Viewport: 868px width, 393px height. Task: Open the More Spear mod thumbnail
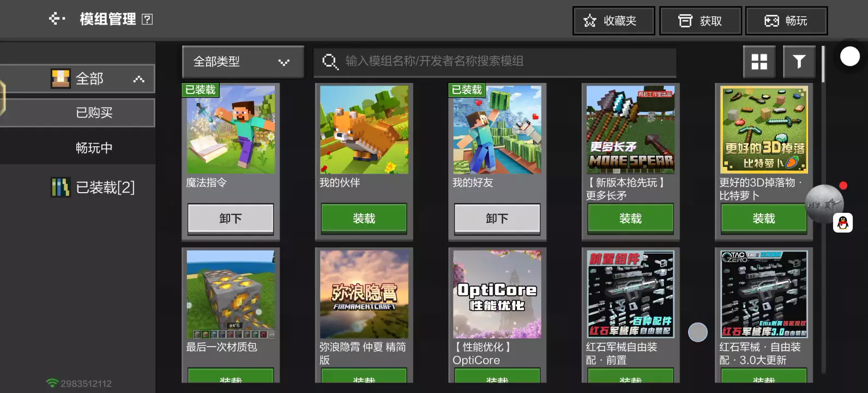(x=630, y=129)
